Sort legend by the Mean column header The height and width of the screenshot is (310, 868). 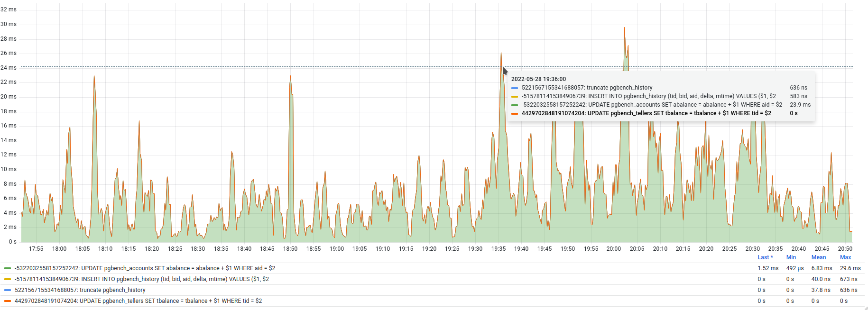pyautogui.click(x=819, y=257)
